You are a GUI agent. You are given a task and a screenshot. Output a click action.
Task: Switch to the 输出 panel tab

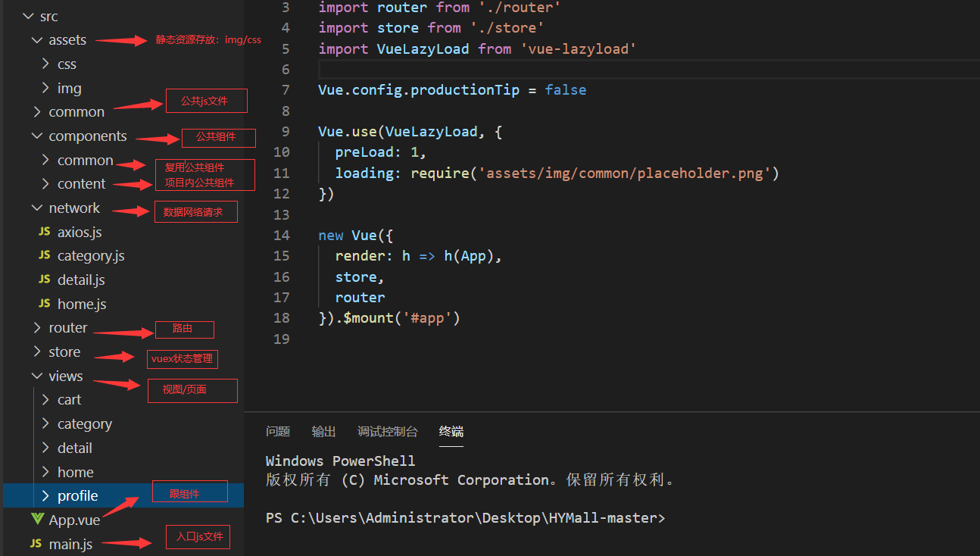323,432
